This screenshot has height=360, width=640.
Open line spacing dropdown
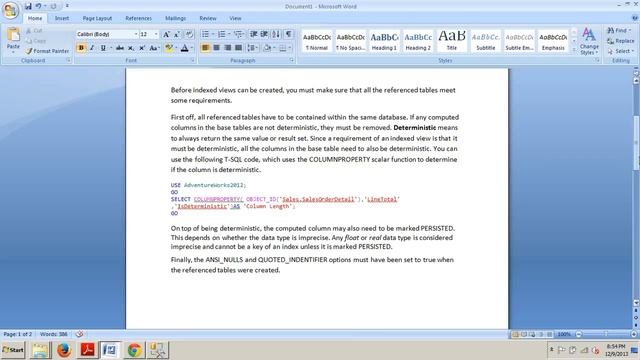click(253, 48)
